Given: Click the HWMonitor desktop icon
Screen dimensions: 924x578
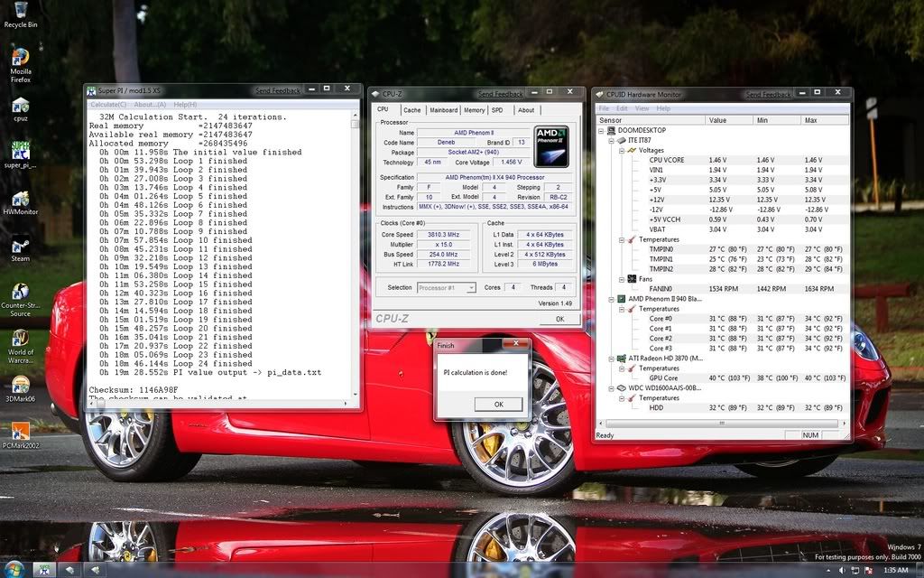Looking at the screenshot, I should pos(20,199).
